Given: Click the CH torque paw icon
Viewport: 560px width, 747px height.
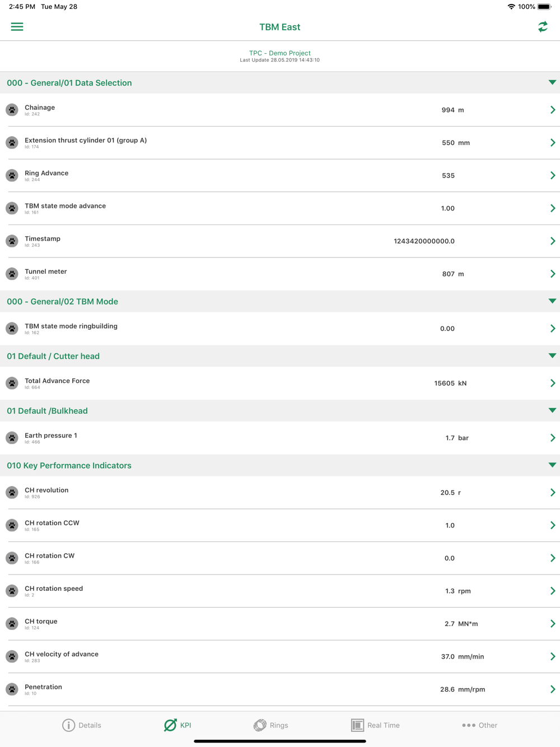Looking at the screenshot, I should [12, 624].
